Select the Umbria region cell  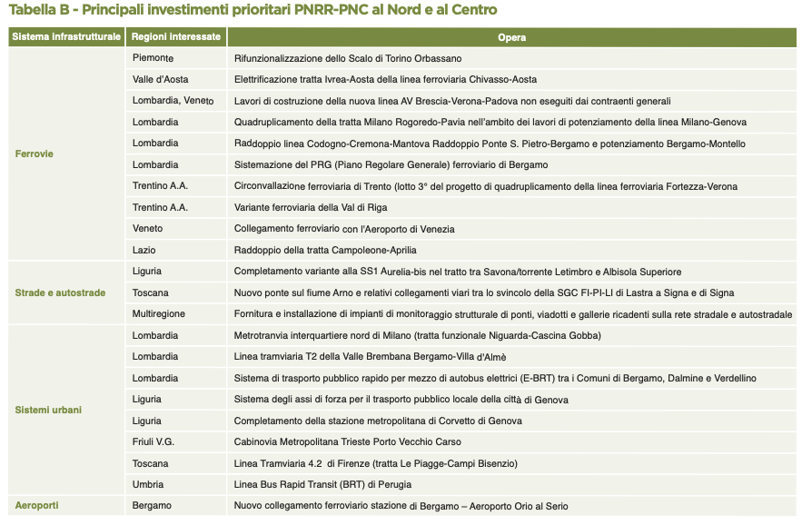176,485
